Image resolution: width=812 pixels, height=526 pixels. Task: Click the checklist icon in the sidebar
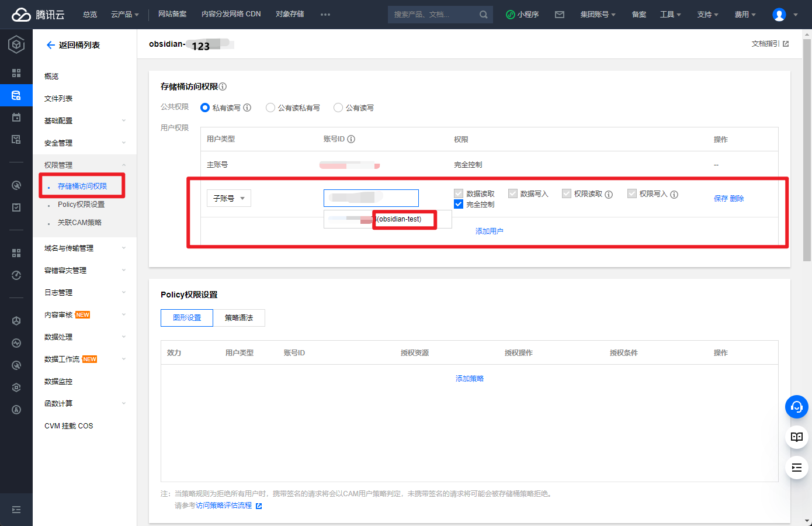tap(16, 207)
